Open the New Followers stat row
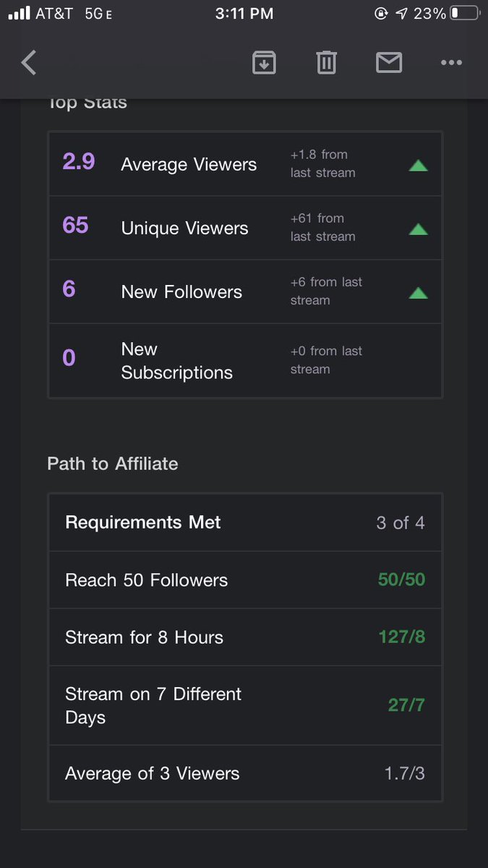Screen dimensions: 488x868 click(245, 292)
